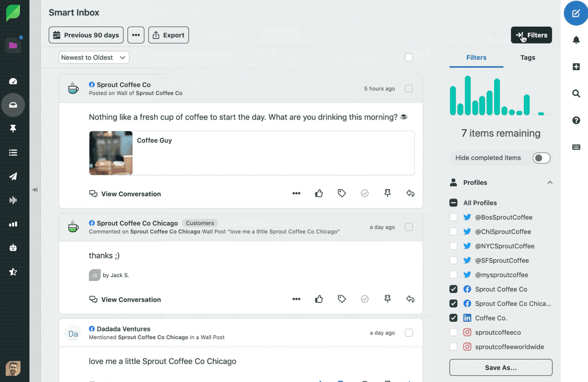This screenshot has width=588, height=382.
Task: Open notifications bell icon
Action: pyautogui.click(x=576, y=40)
